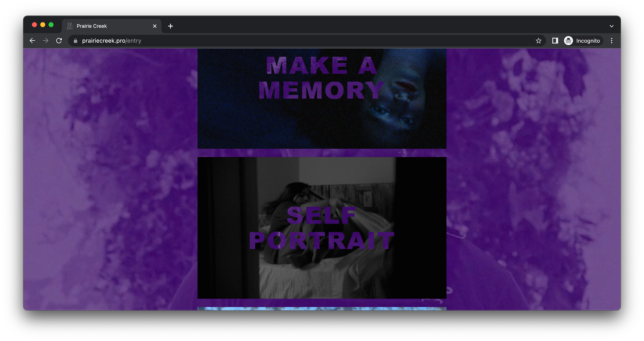Screen dimensions: 644x341
Task: Open the Incognito profile menu
Action: 583,41
